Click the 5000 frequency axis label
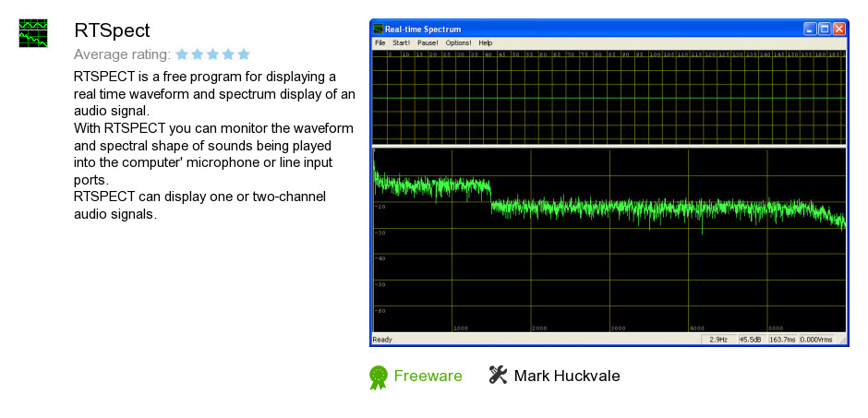The height and width of the screenshot is (418, 868). click(x=776, y=328)
